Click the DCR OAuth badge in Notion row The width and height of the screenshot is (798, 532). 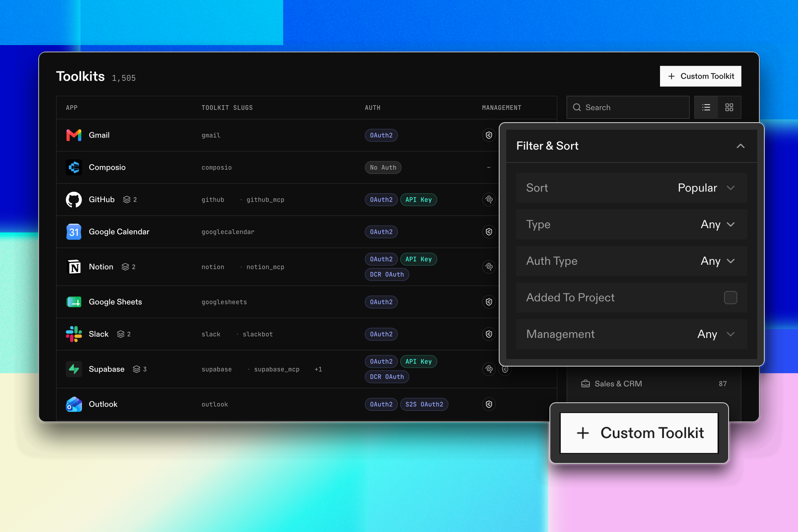click(x=387, y=274)
